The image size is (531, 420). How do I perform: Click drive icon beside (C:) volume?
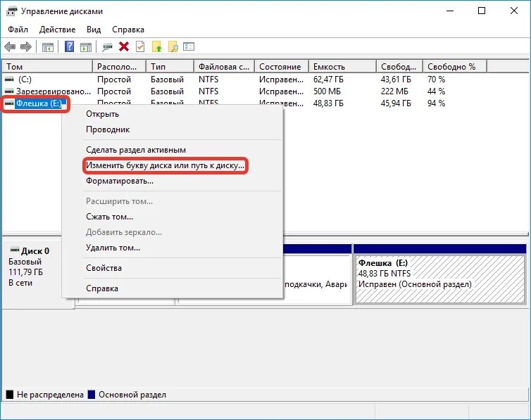9,79
